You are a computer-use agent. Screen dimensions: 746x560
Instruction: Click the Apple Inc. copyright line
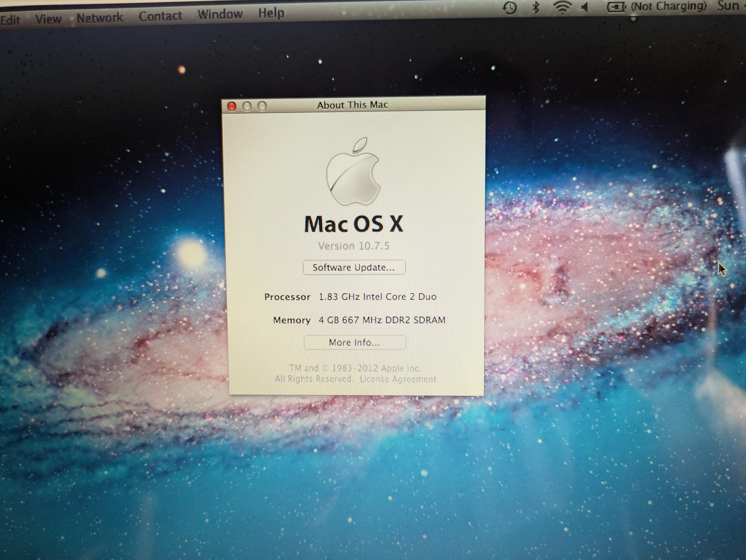click(355, 368)
